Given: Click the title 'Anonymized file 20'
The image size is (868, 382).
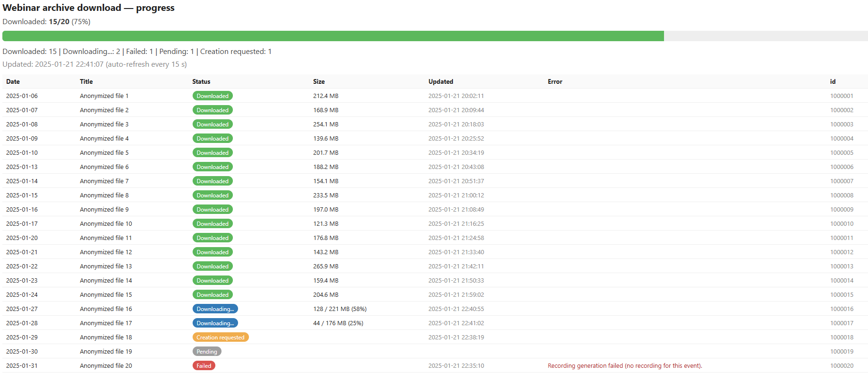Looking at the screenshot, I should coord(106,365).
